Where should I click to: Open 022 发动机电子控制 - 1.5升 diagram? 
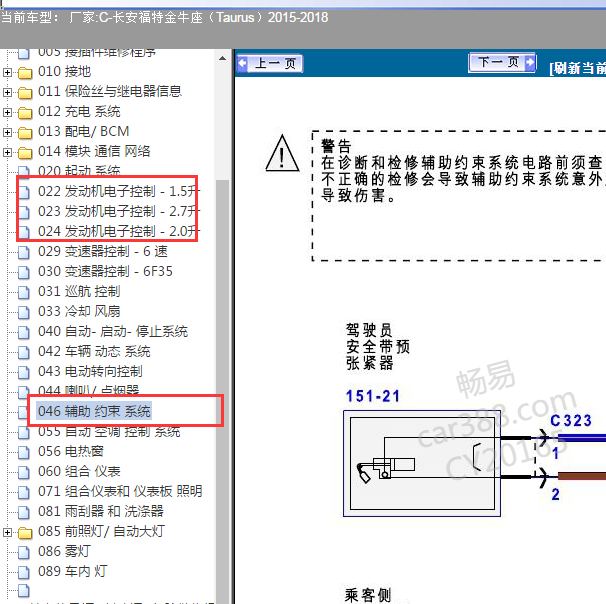[x=119, y=192]
